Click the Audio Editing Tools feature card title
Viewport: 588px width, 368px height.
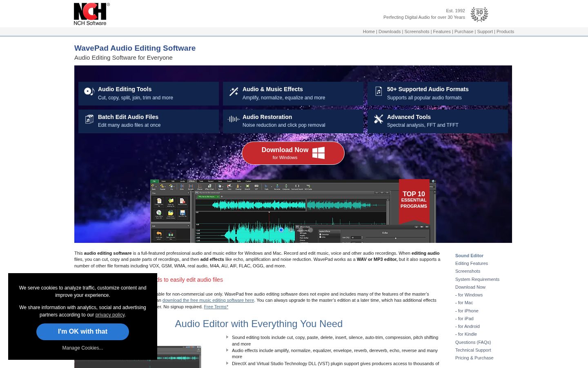(125, 89)
